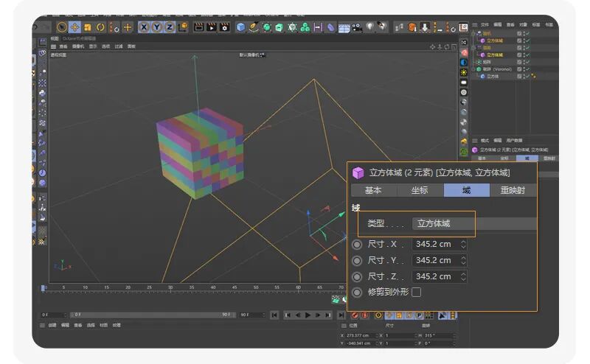Activate the Scale tool
Viewport: 590px width, 364px height.
tap(87, 27)
